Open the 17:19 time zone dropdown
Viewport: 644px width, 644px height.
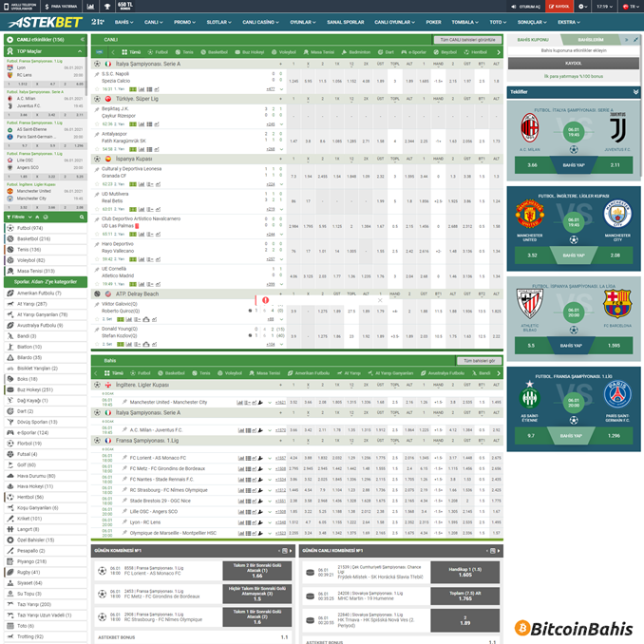pos(604,6)
